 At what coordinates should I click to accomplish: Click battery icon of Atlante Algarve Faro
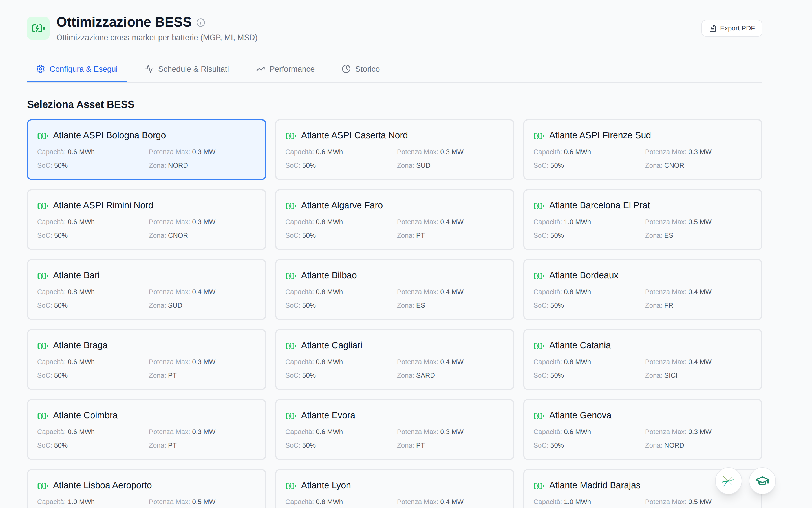pos(291,206)
